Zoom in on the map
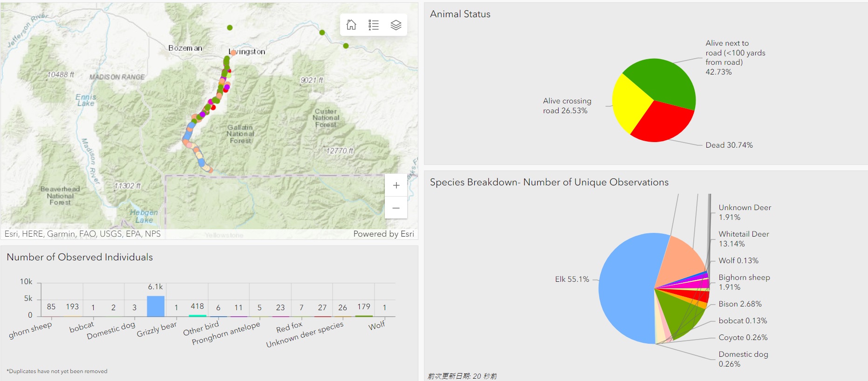Viewport: 868px width, 381px height. [x=396, y=185]
